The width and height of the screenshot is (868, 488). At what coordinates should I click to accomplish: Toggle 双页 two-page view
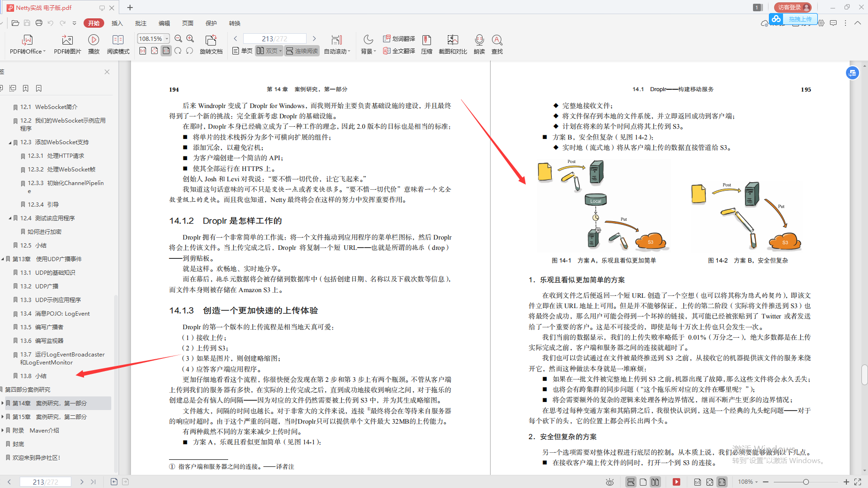(x=269, y=51)
